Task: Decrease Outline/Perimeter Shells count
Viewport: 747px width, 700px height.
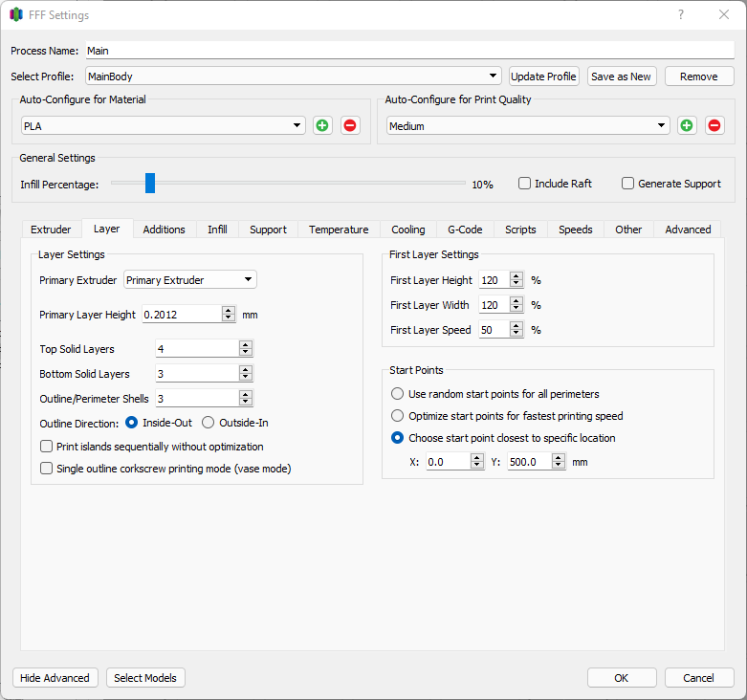Action: coord(246,402)
